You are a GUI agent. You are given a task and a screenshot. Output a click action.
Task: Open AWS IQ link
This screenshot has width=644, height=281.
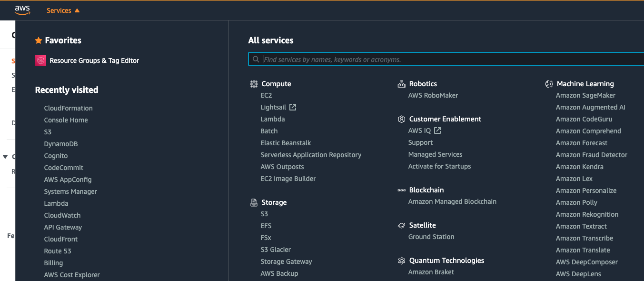click(x=419, y=130)
